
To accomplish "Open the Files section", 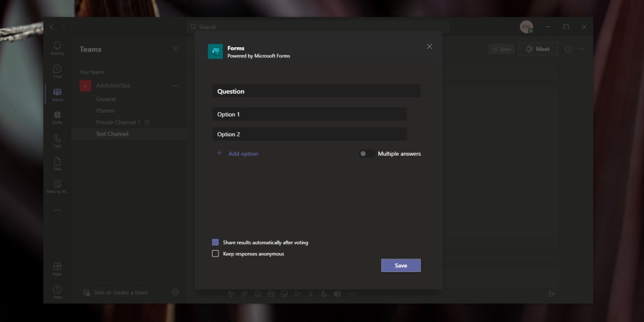I will (57, 162).
